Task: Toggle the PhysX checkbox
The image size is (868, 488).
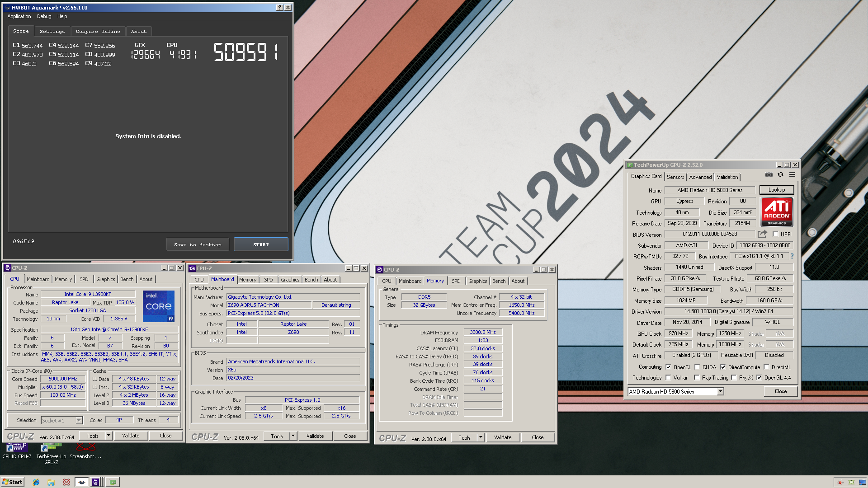Action: [x=734, y=378]
